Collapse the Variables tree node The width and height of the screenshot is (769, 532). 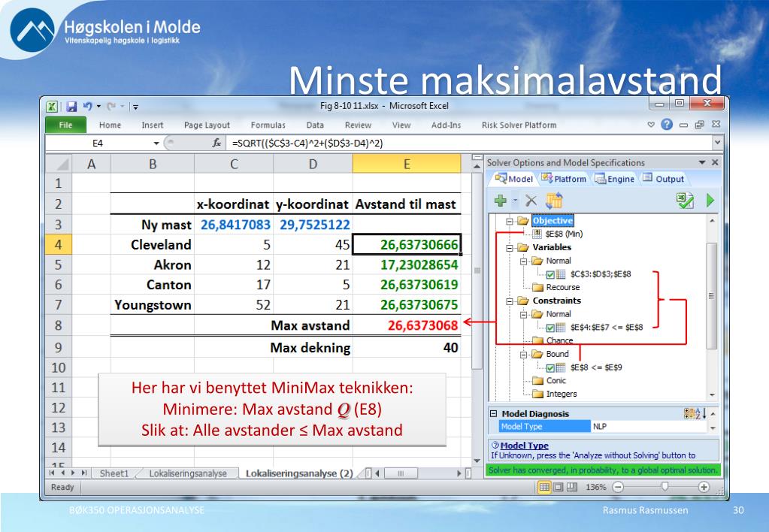point(510,248)
